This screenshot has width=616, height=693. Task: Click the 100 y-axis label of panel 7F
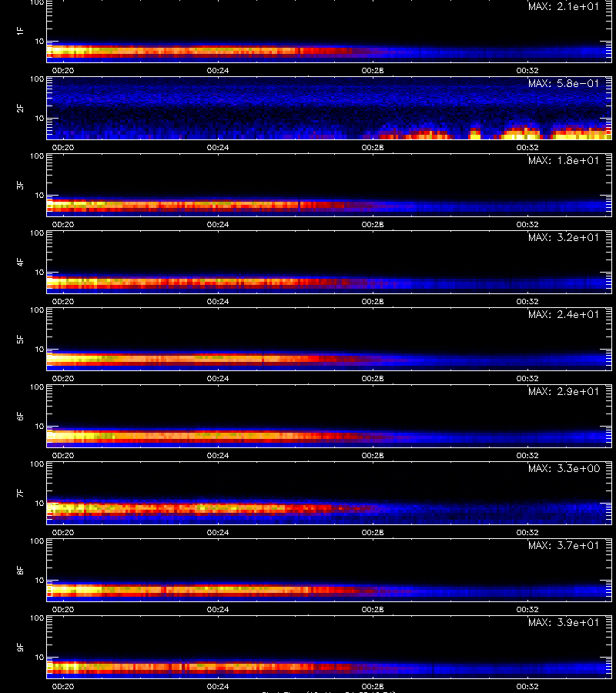click(x=37, y=464)
